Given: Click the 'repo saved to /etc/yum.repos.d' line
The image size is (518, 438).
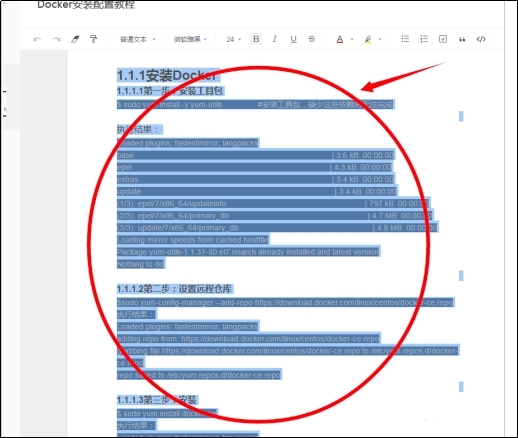Looking at the screenshot, I should [x=199, y=375].
